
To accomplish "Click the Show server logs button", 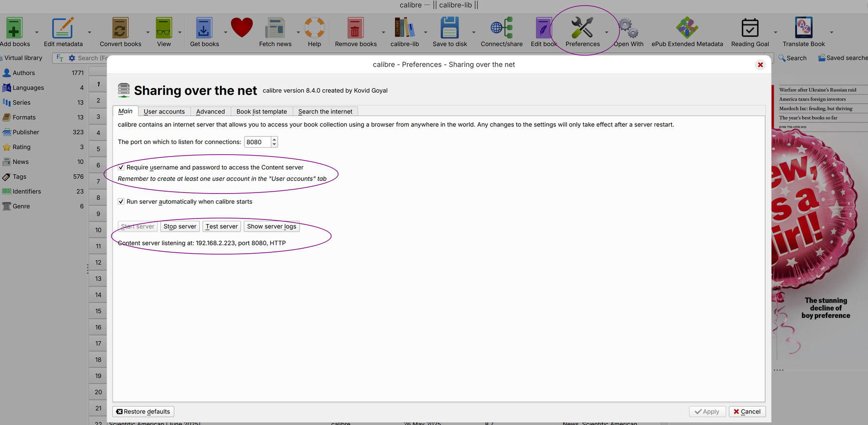I will [271, 226].
